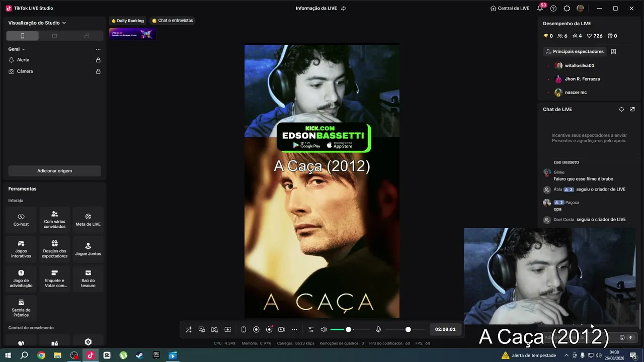The image size is (644, 362).
Task: Open Google Chrome from the taskbar
Action: (41, 355)
